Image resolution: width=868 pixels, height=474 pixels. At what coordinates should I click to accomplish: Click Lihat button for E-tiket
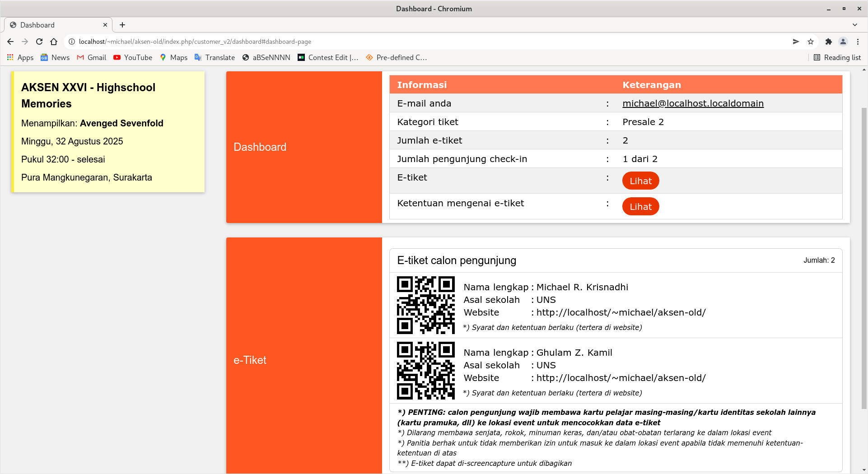pos(640,181)
